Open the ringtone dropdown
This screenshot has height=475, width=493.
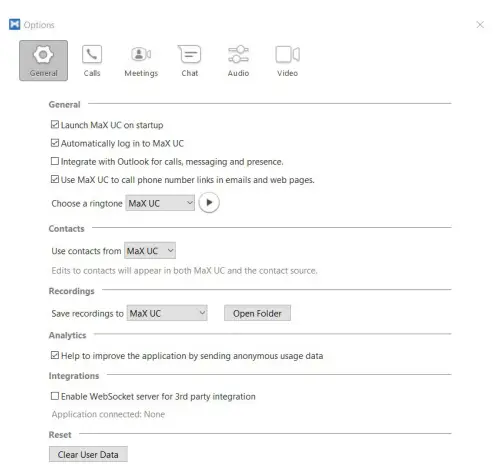[x=160, y=203]
